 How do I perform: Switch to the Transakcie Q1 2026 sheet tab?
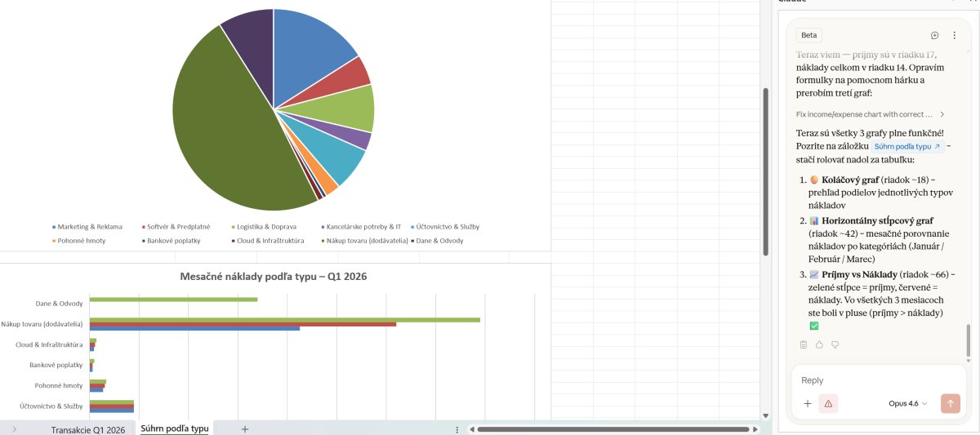[87, 429]
